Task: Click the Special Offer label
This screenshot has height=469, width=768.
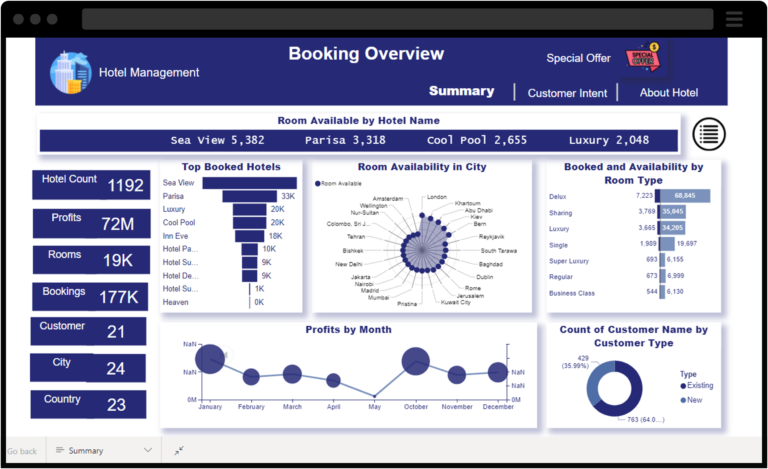Action: pos(578,58)
